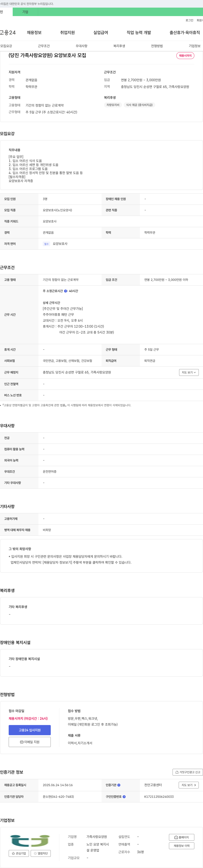Open the 출산휴가·육아휴직 menu
203x868 pixels.
pyautogui.click(x=184, y=33)
